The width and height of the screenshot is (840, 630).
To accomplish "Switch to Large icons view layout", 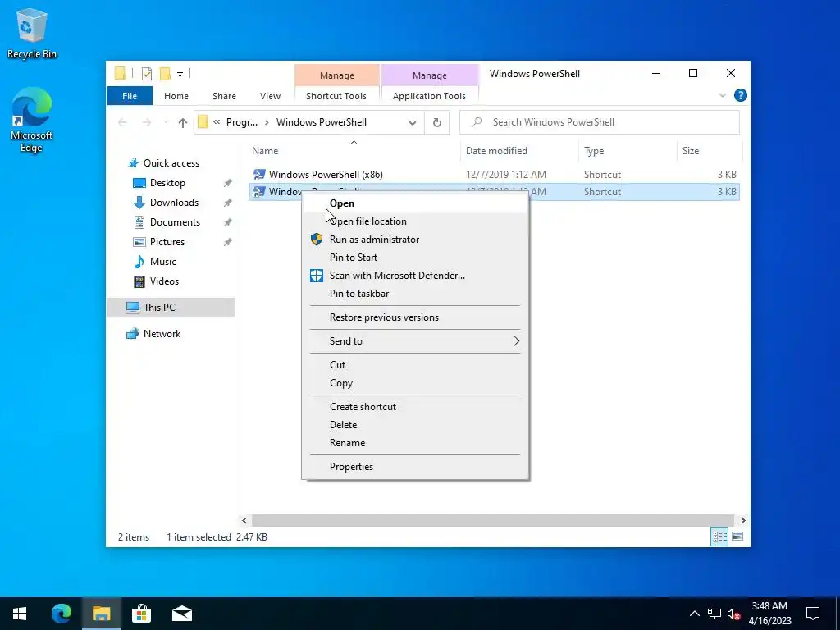I will pos(737,536).
